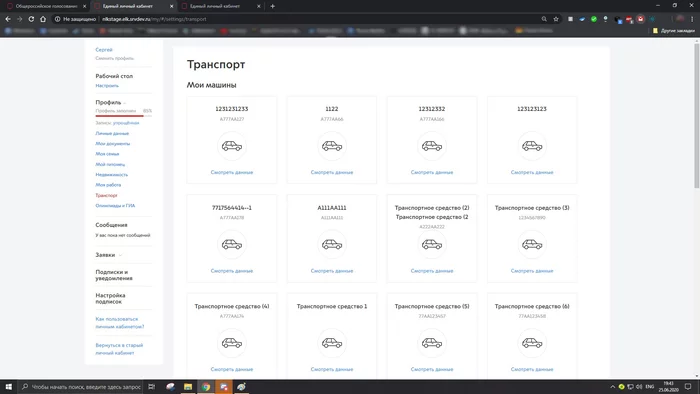Click car icon on Транспортное средство (4) card
This screenshot has width=700, height=394.
pyautogui.click(x=232, y=343)
